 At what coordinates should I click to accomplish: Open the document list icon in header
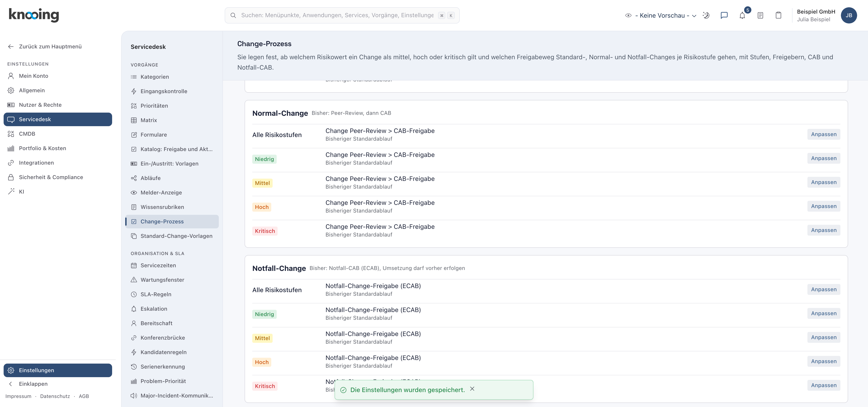[x=760, y=16]
